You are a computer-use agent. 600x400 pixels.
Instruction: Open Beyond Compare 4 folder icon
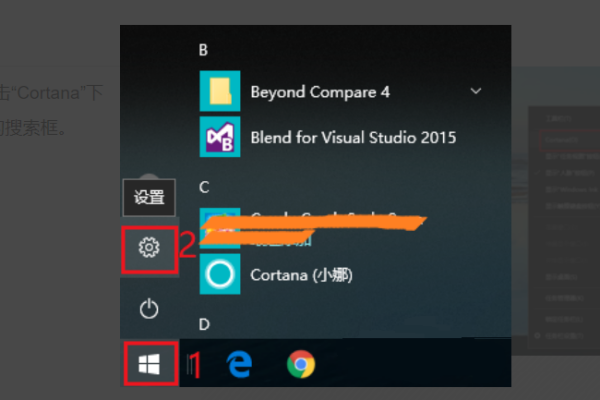pyautogui.click(x=220, y=91)
